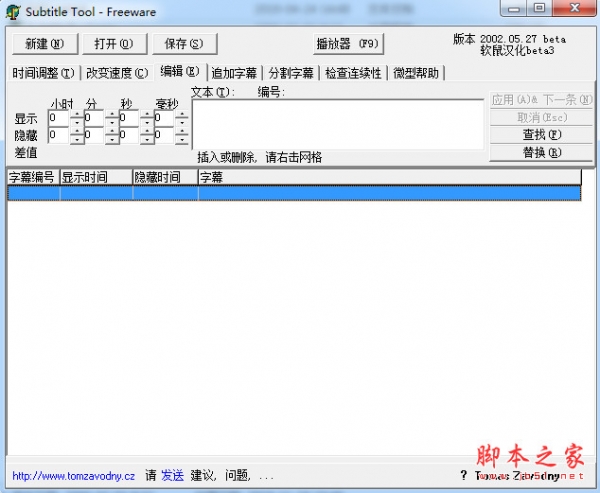Decrease 隐藏 hours with down spinner

coord(77,140)
